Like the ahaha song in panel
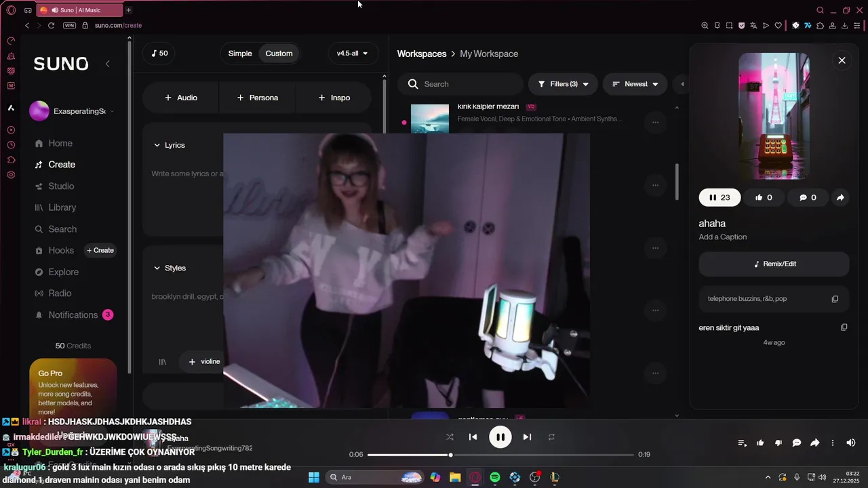Image resolution: width=868 pixels, height=488 pixels. point(764,197)
